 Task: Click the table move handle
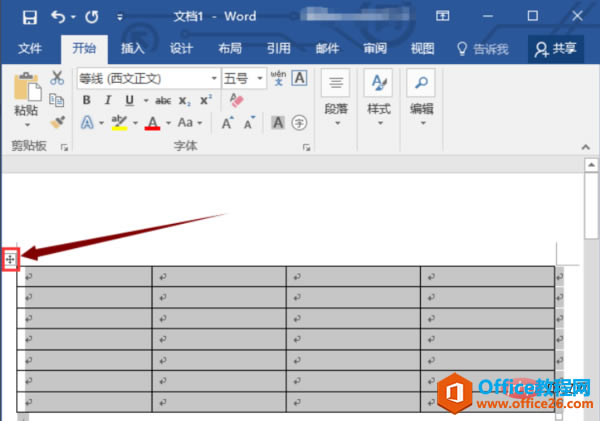[x=10, y=259]
